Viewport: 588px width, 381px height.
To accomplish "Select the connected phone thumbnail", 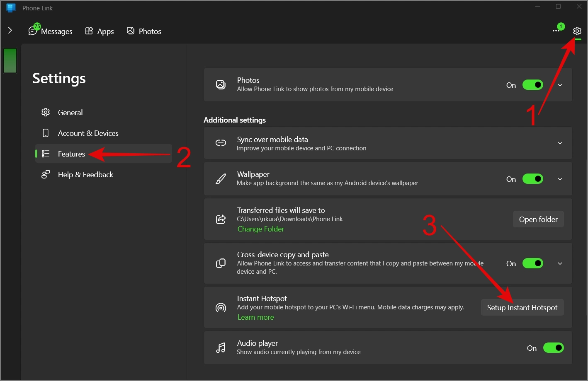I will 10,60.
